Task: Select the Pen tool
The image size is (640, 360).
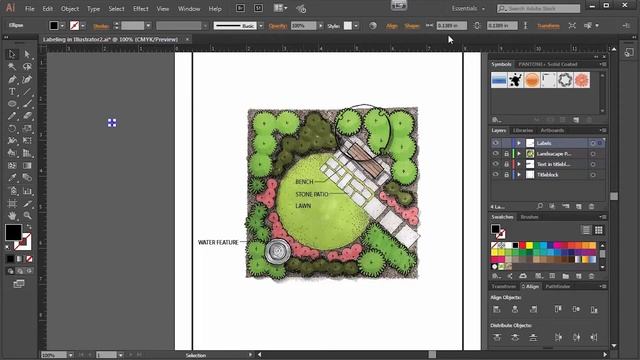Action: tap(12, 79)
